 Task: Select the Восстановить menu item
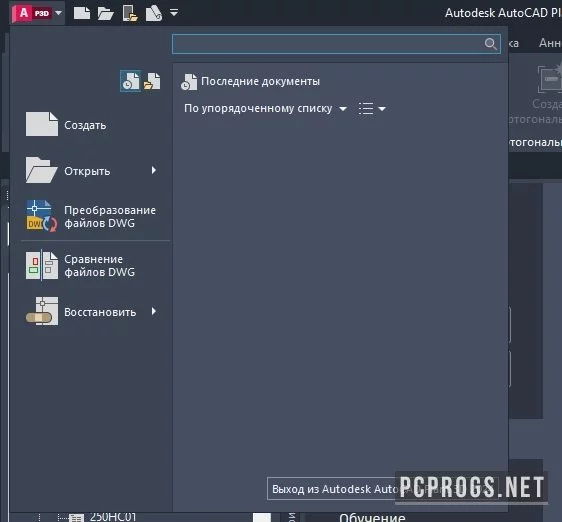pyautogui.click(x=91, y=312)
